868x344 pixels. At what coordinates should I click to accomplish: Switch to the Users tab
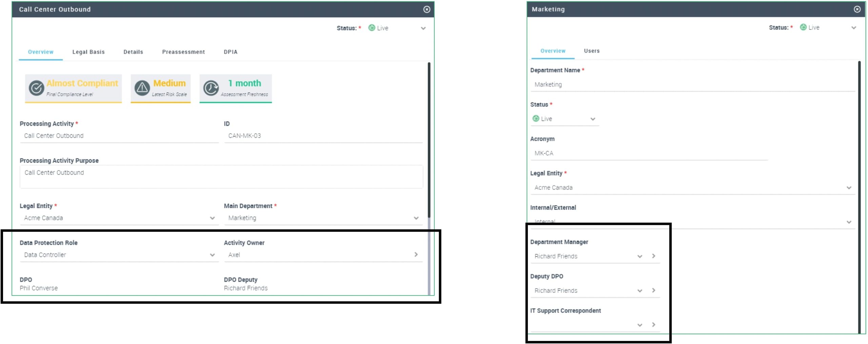coord(592,51)
